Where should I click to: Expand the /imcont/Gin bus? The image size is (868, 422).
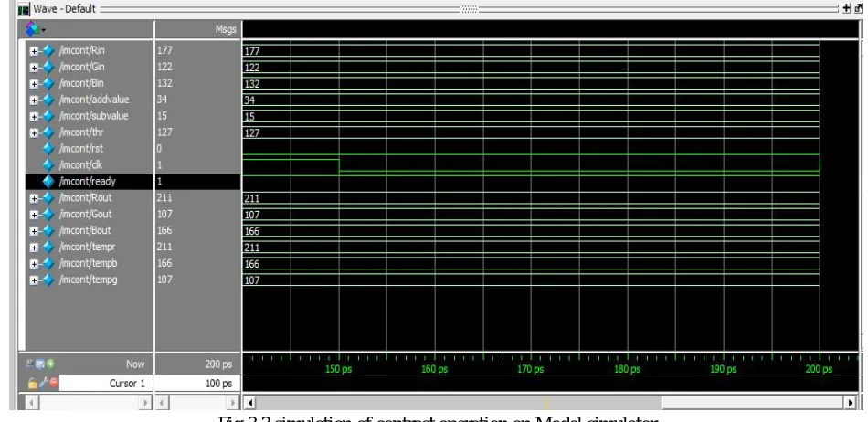point(34,68)
